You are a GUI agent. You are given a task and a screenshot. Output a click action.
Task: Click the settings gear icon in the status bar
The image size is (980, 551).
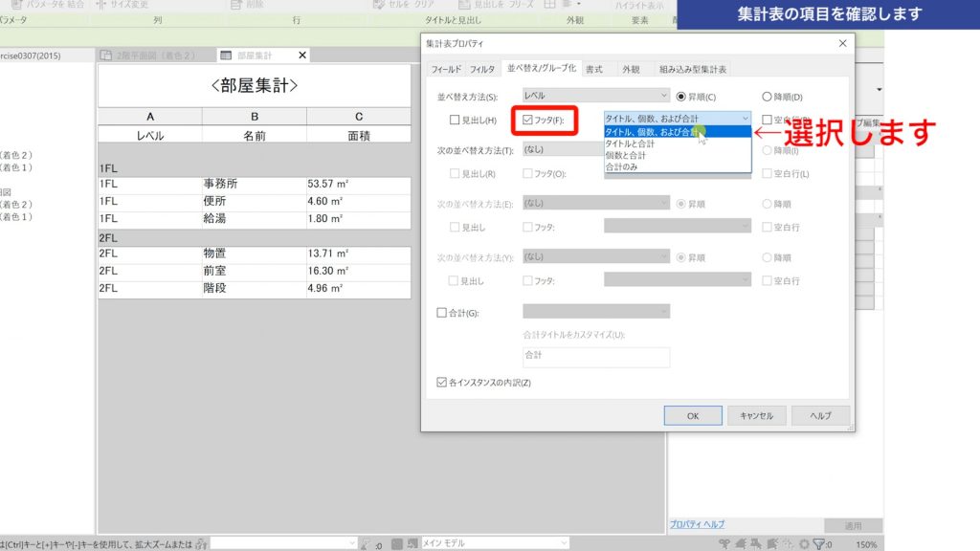[x=803, y=542]
